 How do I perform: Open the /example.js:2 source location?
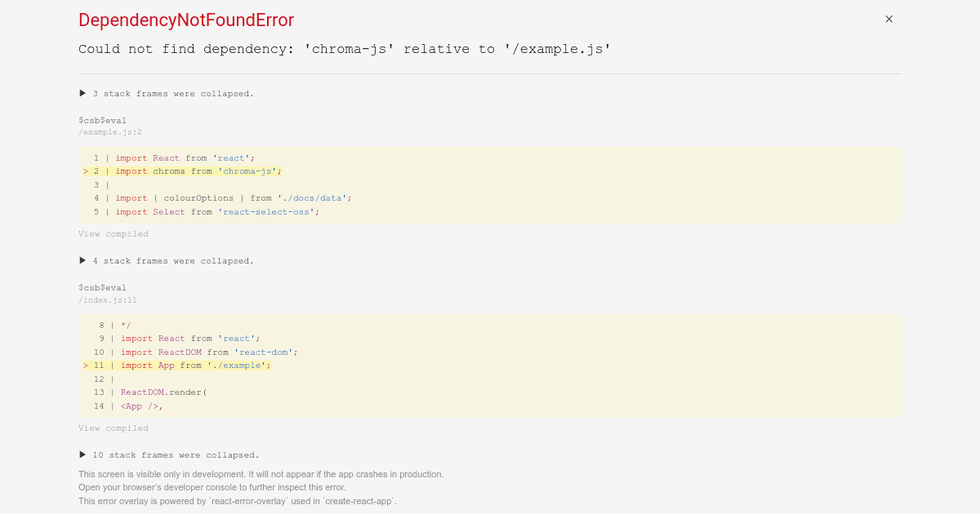coord(110,131)
